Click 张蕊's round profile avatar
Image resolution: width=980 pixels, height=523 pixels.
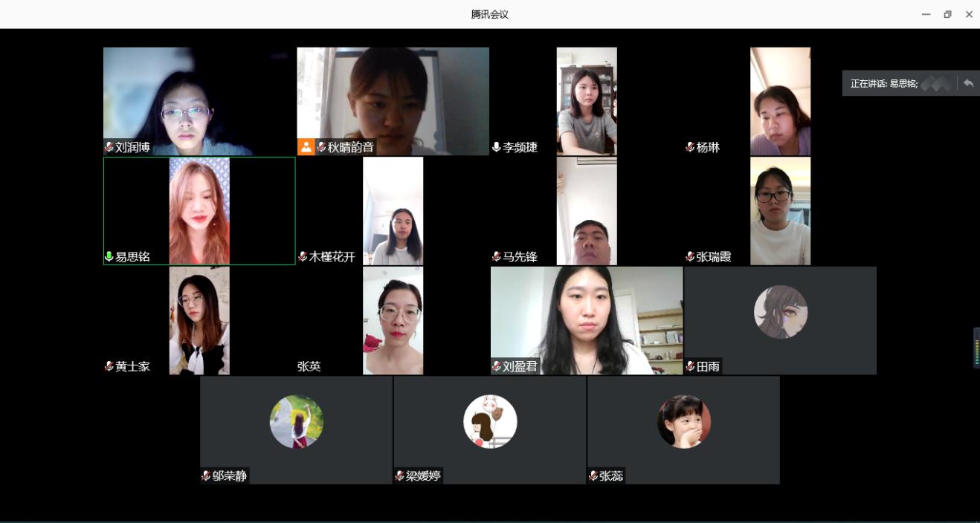pyautogui.click(x=683, y=421)
